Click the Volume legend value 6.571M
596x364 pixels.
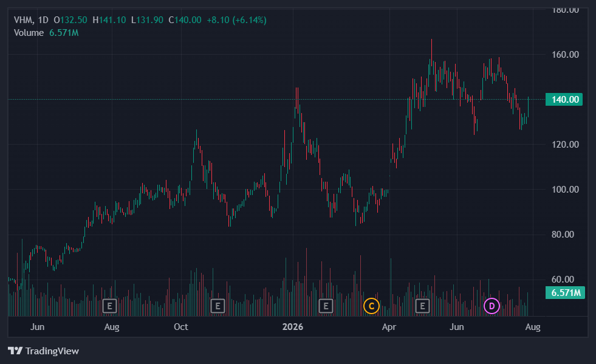[64, 33]
